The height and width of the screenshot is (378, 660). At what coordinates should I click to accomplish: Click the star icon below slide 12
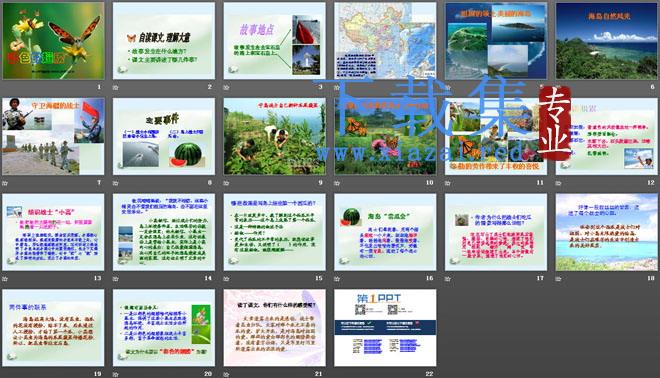[559, 183]
